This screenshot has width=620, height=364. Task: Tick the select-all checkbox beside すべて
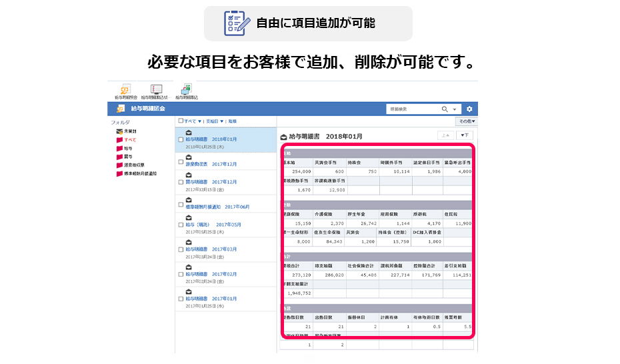click(181, 121)
